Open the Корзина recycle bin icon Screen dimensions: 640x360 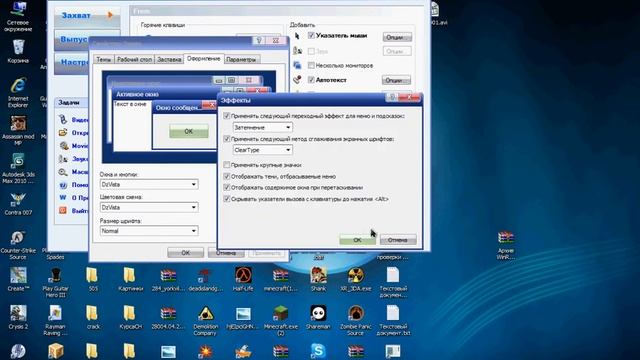tap(18, 51)
